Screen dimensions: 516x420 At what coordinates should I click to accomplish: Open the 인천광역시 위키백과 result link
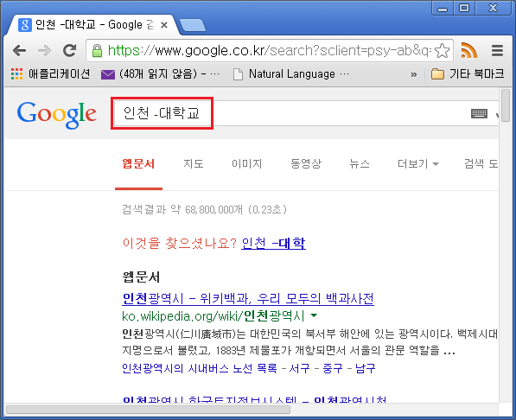pyautogui.click(x=248, y=298)
